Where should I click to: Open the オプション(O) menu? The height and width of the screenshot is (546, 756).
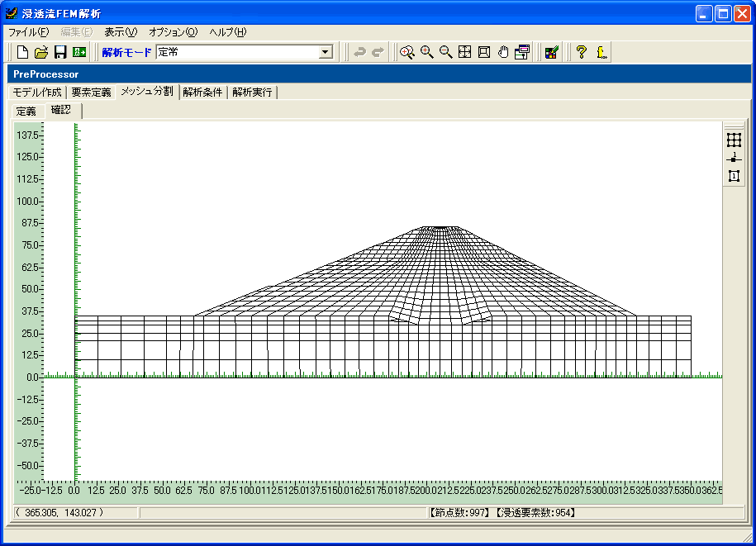[174, 32]
